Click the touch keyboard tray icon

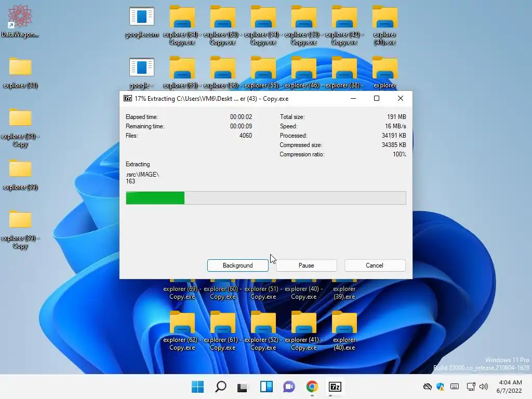pos(455,387)
